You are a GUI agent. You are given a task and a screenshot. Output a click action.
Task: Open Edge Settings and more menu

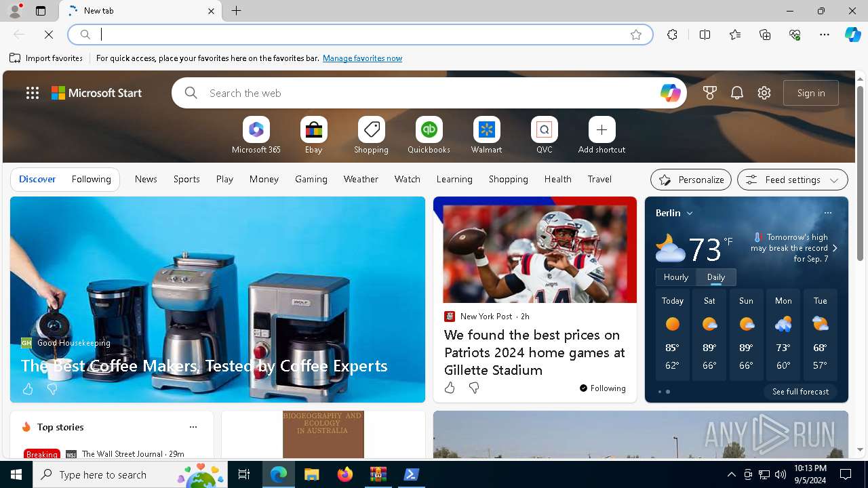pos(825,35)
